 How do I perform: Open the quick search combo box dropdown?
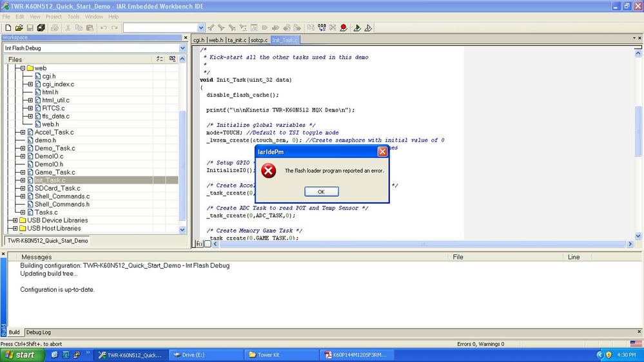201,28
